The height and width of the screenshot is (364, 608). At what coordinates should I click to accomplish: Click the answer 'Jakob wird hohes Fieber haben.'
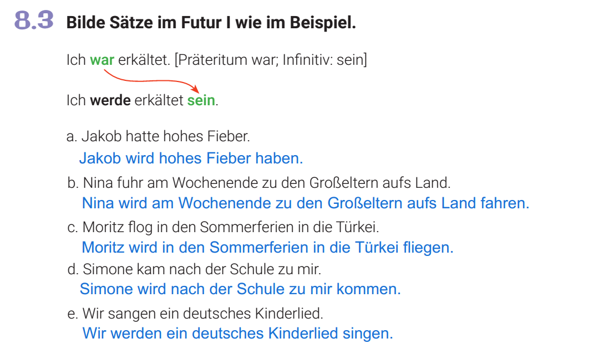pyautogui.click(x=191, y=158)
